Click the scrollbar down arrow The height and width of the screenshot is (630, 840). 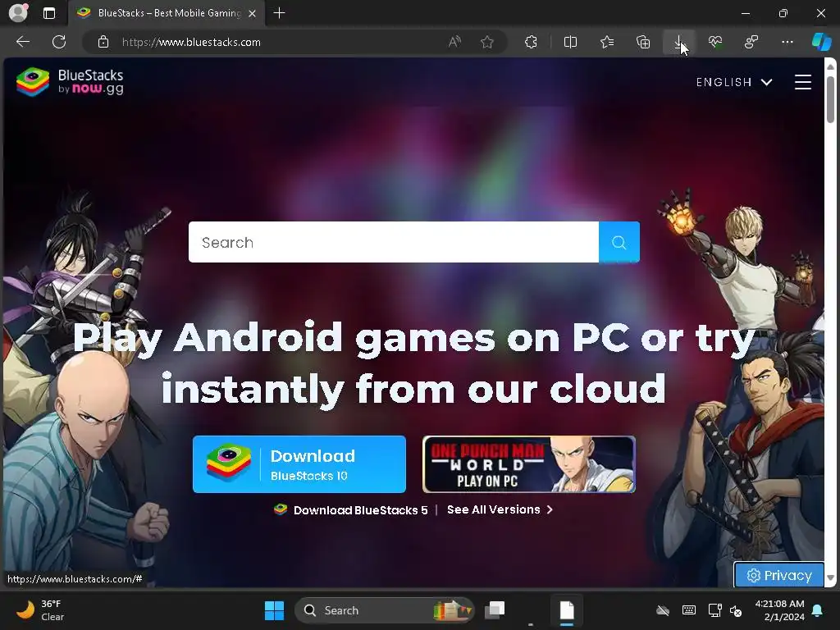tap(830, 578)
